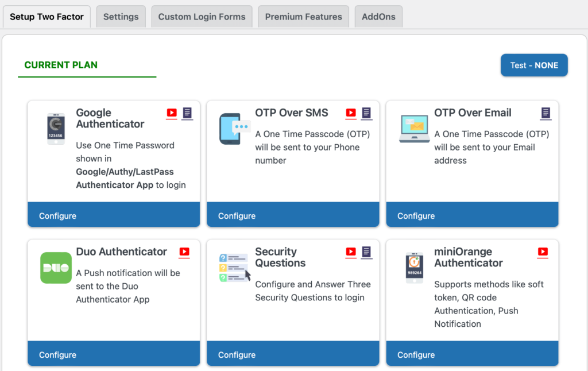Open OTP Over SMS documentation icon
This screenshot has width=588, height=371.
pyautogui.click(x=366, y=113)
